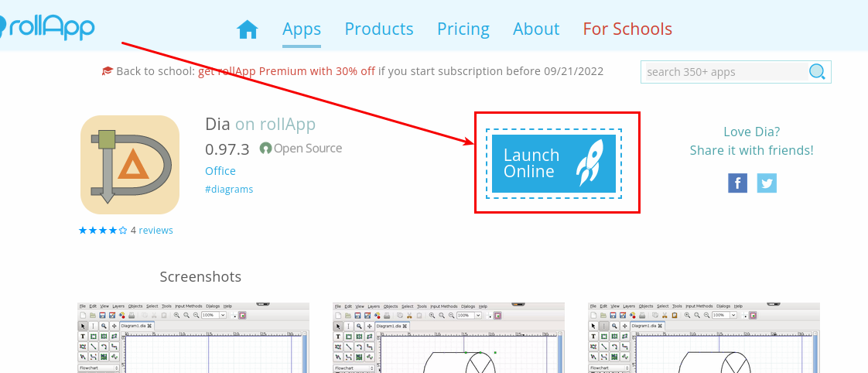868x373 pixels.
Task: Open the 4 reviews link
Action: pos(152,231)
